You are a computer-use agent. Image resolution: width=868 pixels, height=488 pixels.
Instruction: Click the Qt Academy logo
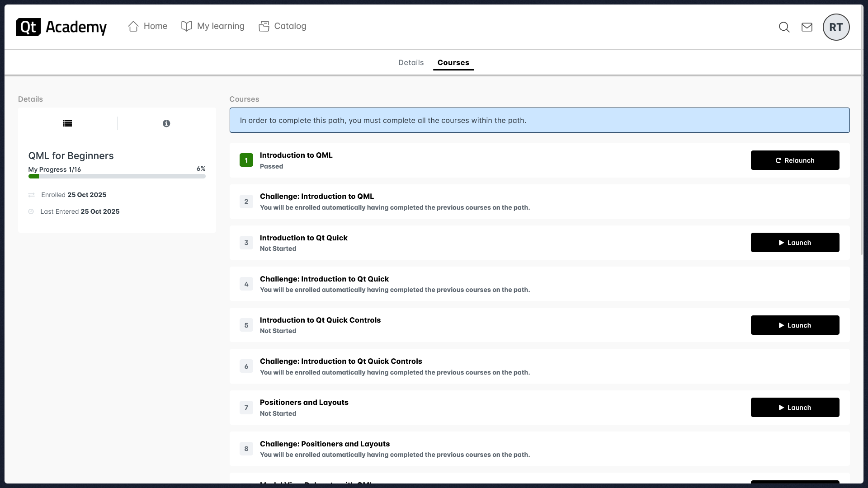click(61, 27)
